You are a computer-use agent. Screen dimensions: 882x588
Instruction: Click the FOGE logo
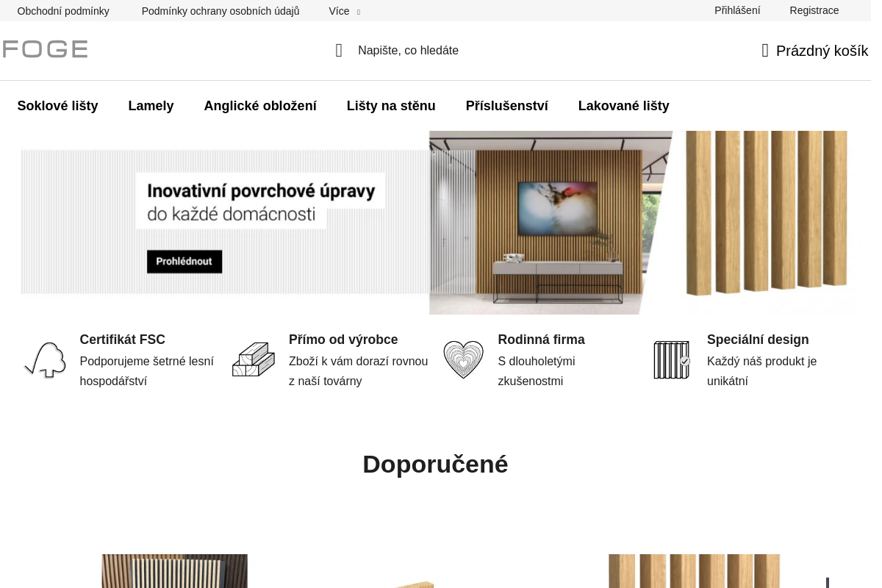pyautogui.click(x=45, y=49)
